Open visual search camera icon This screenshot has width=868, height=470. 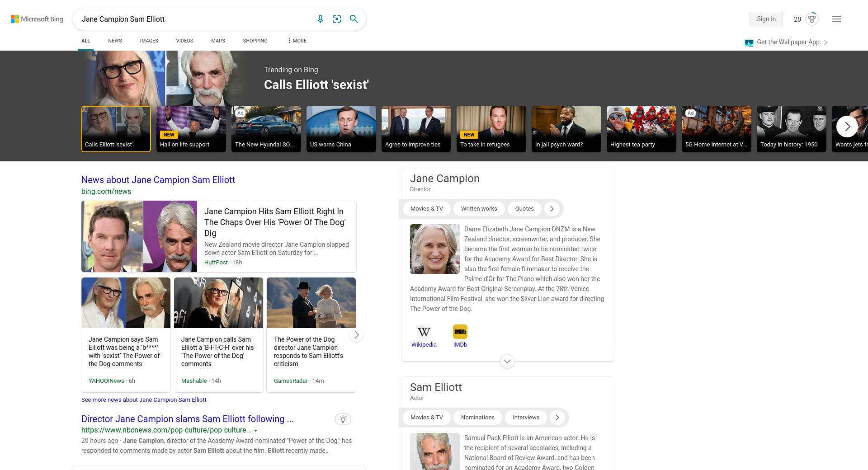[337, 19]
